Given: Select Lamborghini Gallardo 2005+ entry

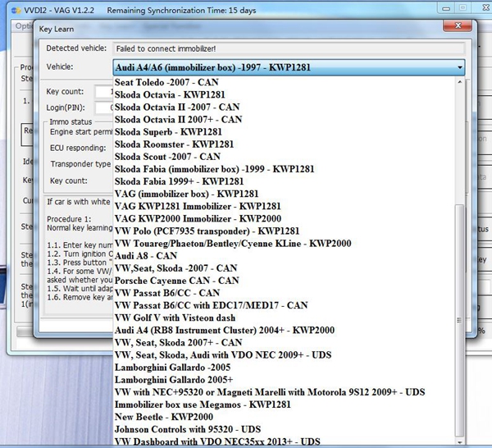Looking at the screenshot, I should click(x=284, y=380).
